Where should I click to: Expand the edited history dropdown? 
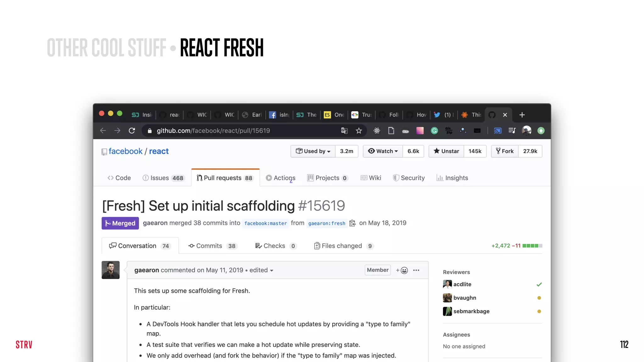261,270
